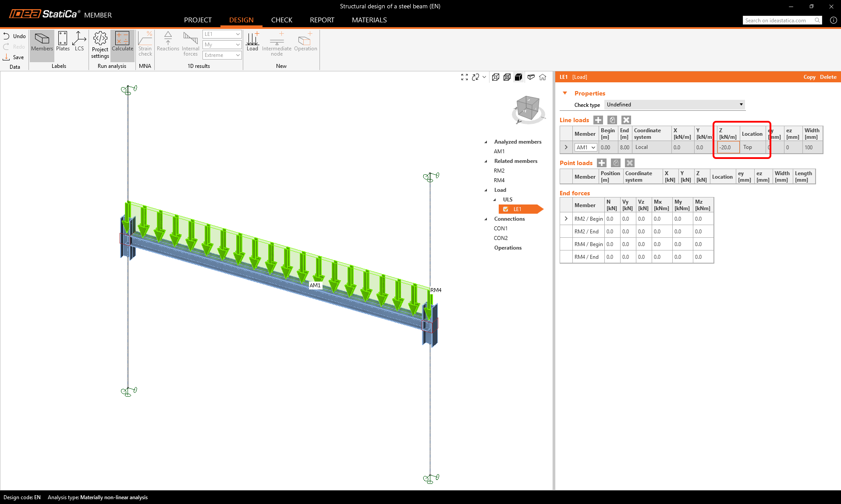
Task: Click the Calculate icon in Run analysis
Action: 122,42
